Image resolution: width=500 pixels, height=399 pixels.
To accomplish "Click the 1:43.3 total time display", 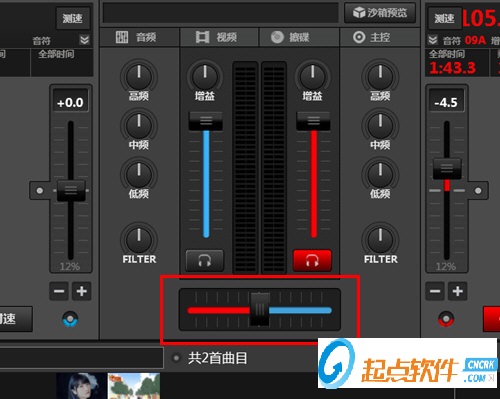I will pyautogui.click(x=452, y=68).
